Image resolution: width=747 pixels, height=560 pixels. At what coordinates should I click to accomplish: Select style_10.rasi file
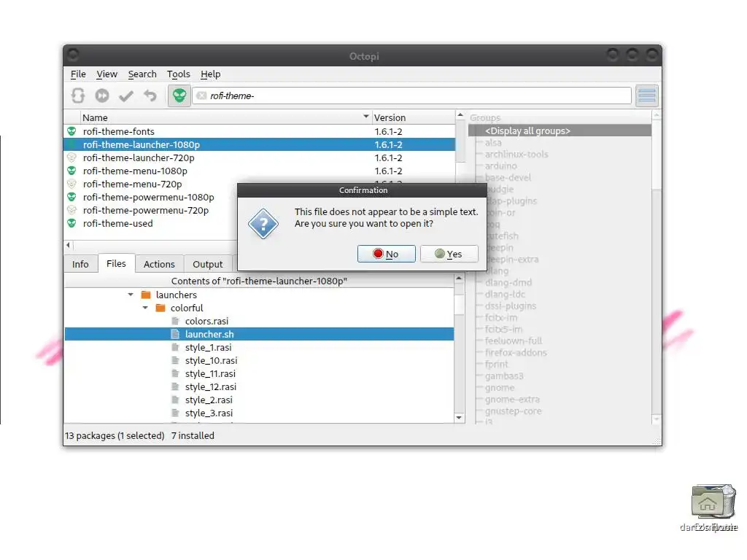coord(211,360)
